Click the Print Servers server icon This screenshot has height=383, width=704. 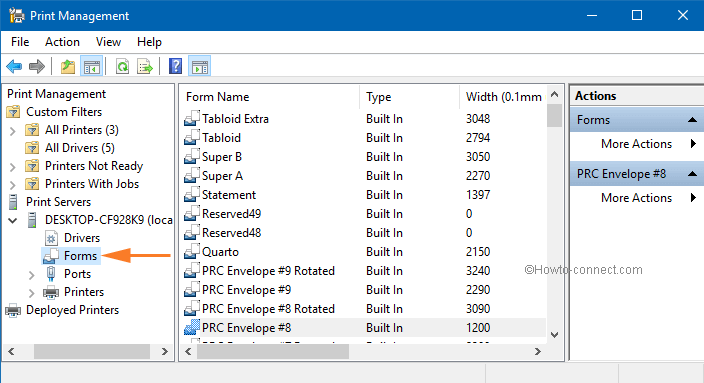13,202
